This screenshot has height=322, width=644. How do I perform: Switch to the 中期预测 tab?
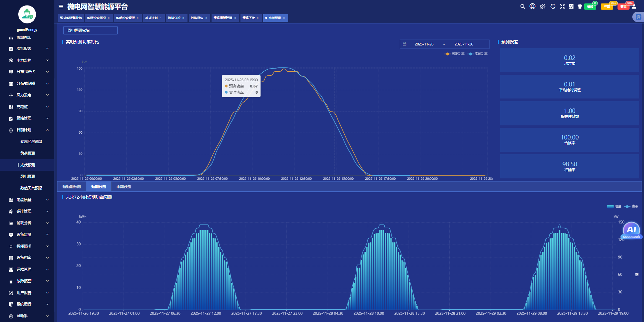click(x=124, y=187)
